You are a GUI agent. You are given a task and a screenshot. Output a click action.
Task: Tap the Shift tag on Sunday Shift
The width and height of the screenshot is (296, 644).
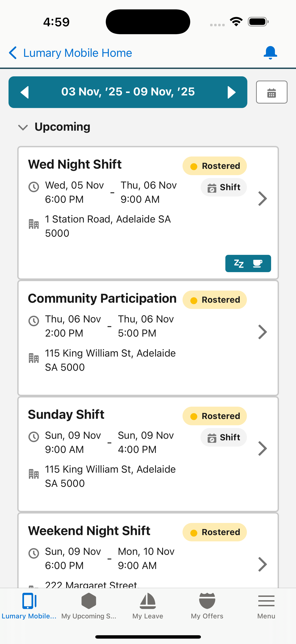[224, 437]
